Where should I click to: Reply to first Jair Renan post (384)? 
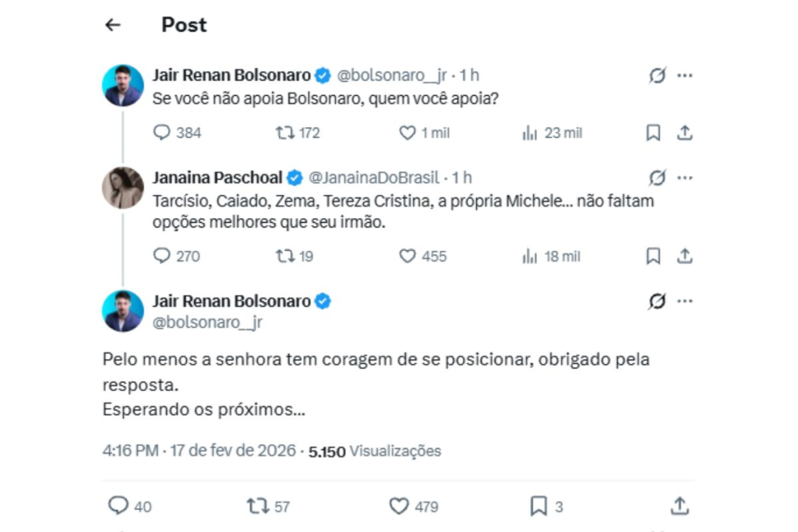tap(162, 133)
